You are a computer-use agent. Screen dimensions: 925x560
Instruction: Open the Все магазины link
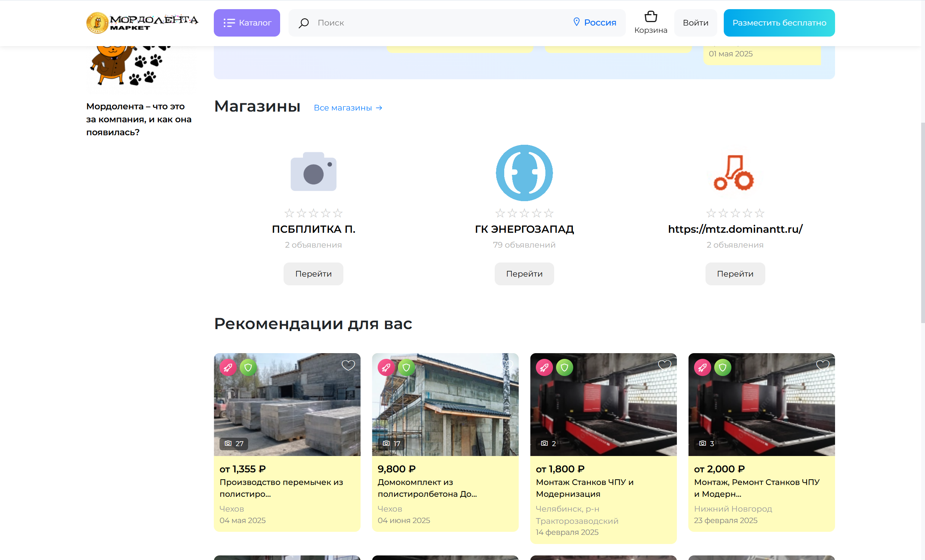(348, 108)
